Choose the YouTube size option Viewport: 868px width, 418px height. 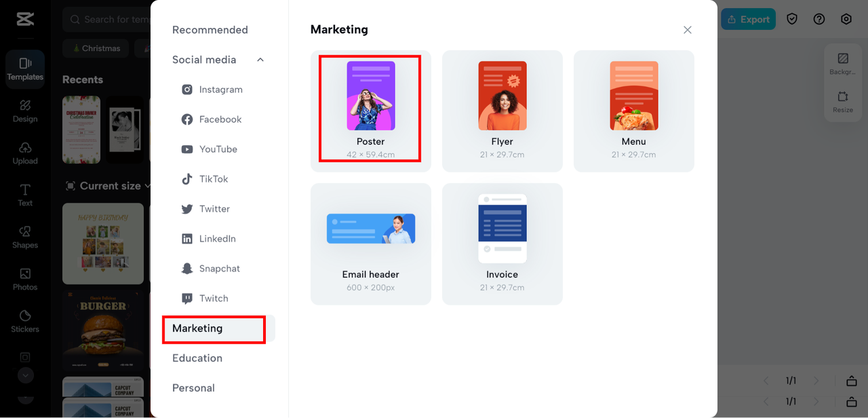(x=218, y=149)
